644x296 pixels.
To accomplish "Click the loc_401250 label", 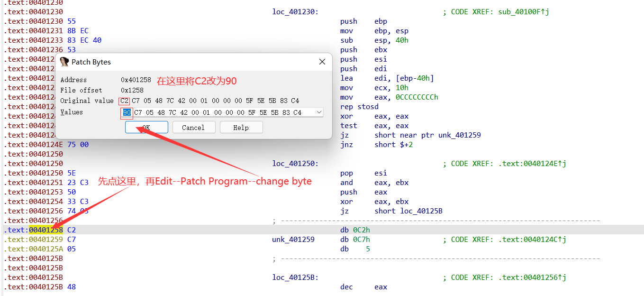I will coord(295,164).
